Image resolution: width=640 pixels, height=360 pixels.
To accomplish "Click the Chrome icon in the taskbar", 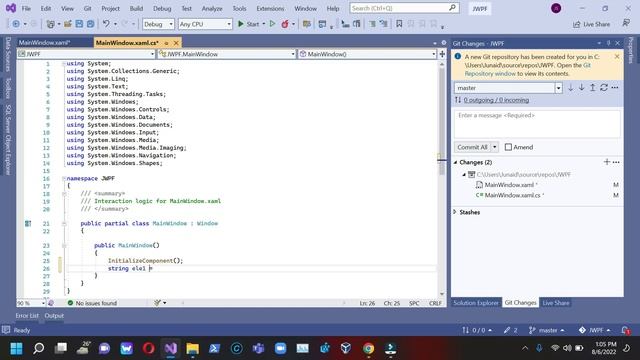I will click(368, 348).
